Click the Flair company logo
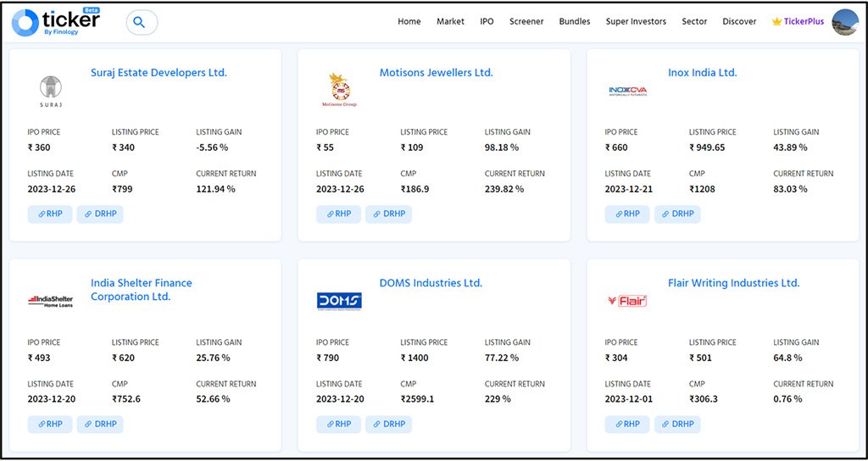Viewport: 868px width, 461px height. pos(627,300)
